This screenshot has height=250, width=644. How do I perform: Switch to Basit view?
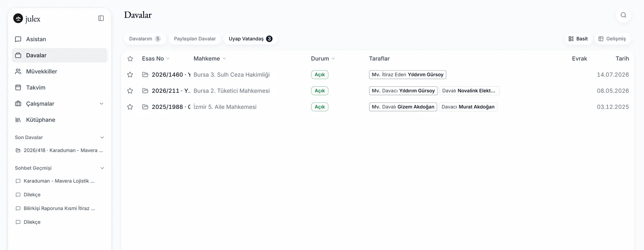(x=578, y=39)
